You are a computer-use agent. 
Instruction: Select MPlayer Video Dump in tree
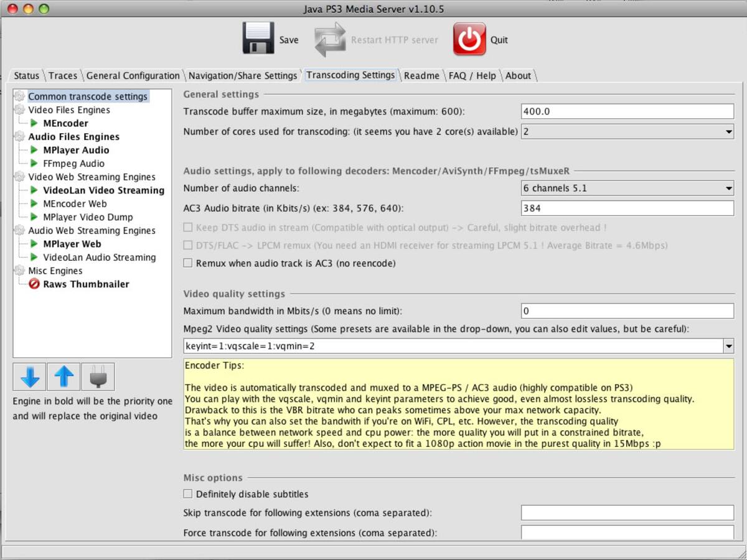click(x=88, y=217)
